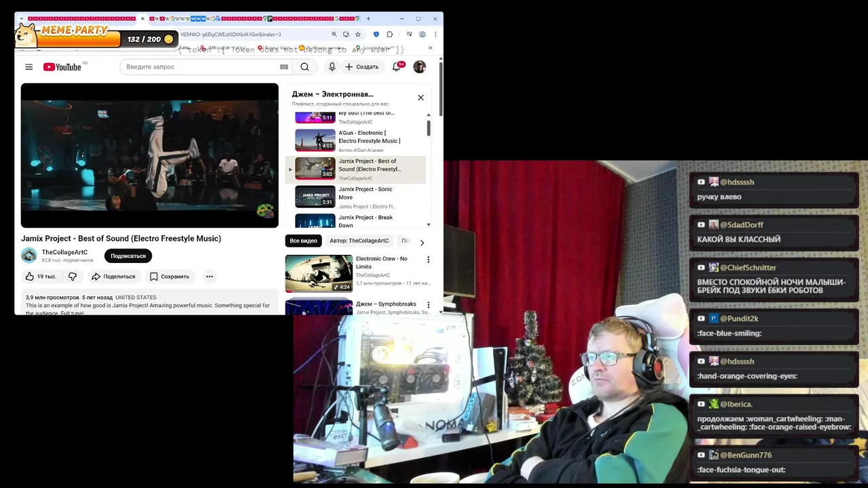Open the account avatar menu
868x488 pixels.
(x=420, y=66)
